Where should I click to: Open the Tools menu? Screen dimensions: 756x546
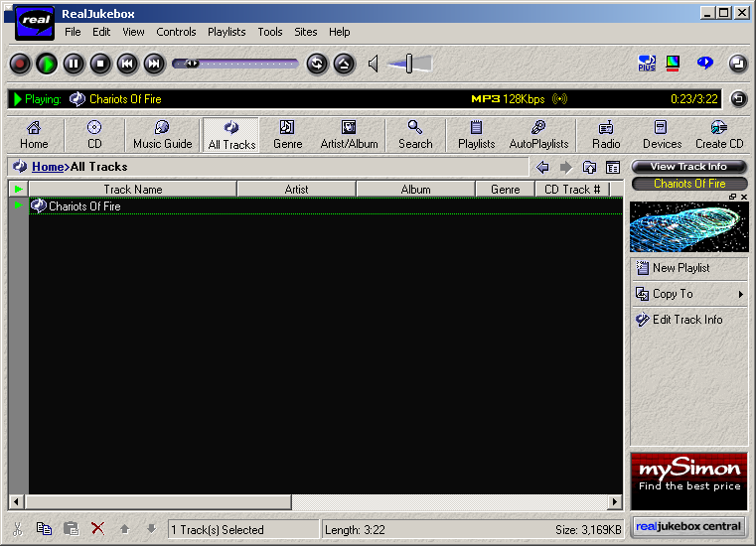(x=270, y=32)
